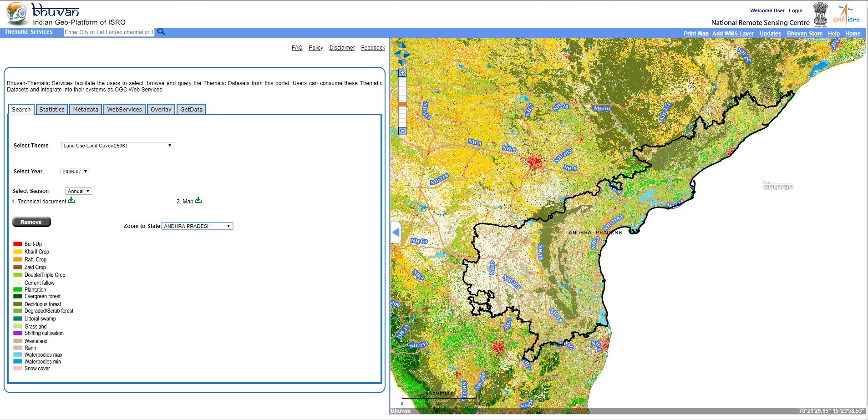Viewport: 868px width, 420px height.
Task: Click Print Map link
Action: click(696, 34)
